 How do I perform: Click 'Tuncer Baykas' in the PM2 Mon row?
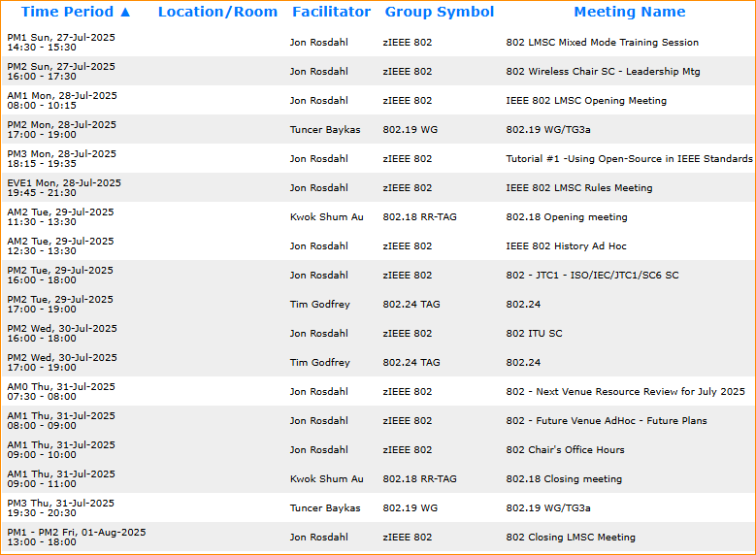[325, 130]
